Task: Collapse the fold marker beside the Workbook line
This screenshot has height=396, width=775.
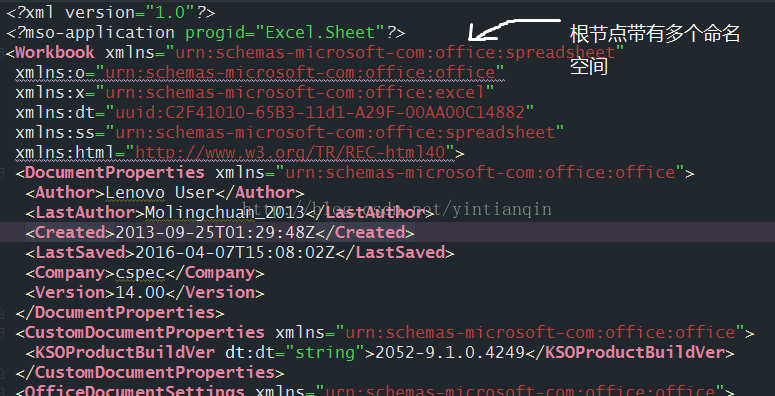Action: (x=1, y=52)
